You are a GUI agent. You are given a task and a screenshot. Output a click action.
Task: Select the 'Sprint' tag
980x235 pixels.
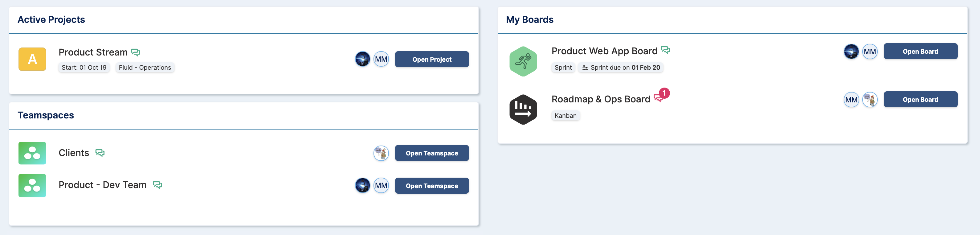click(x=563, y=68)
